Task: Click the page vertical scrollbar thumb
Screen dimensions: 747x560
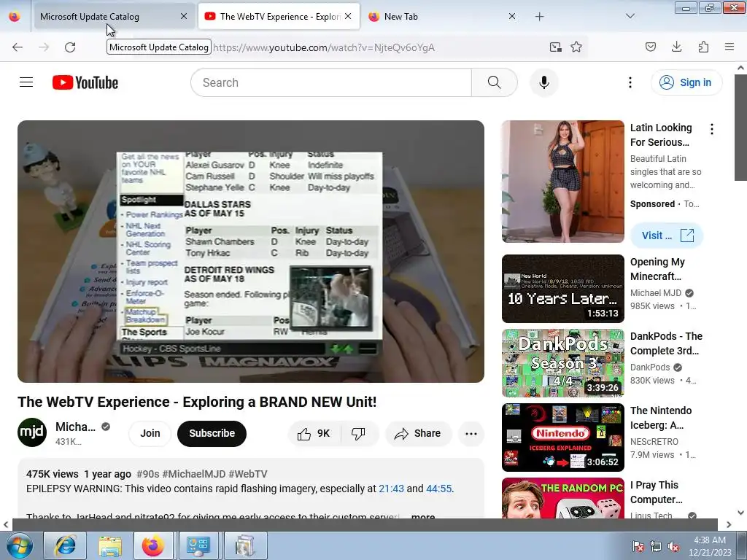Action: click(x=740, y=127)
